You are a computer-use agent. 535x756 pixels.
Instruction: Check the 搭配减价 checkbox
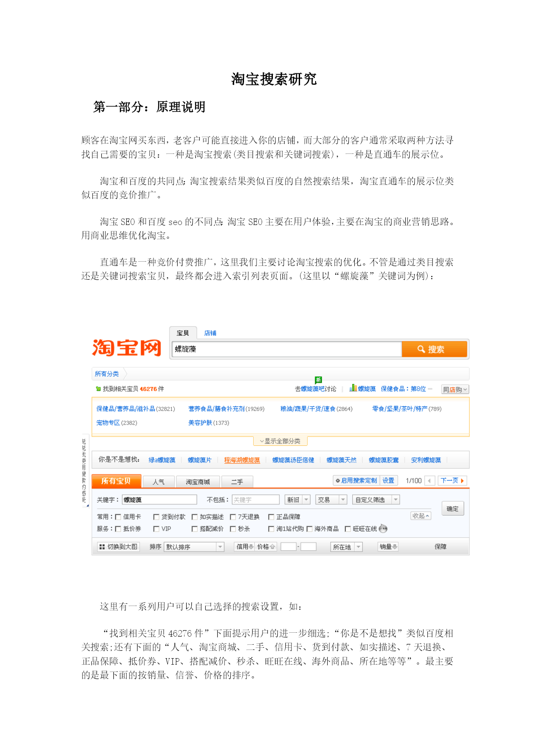tap(195, 529)
